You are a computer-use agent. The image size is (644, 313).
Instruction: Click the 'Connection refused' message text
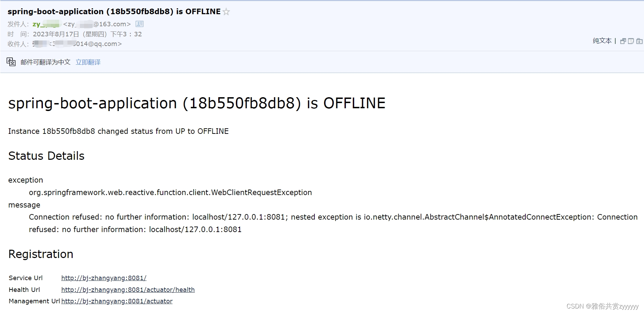coord(333,223)
